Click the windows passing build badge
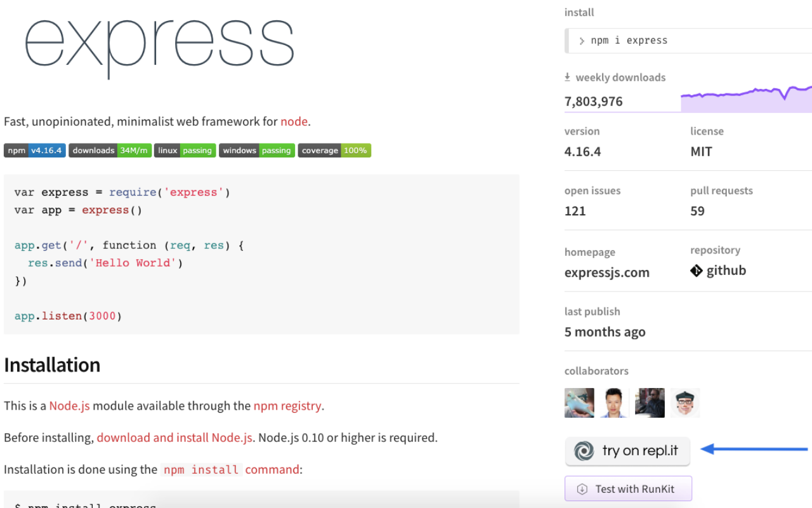The image size is (812, 508). (x=256, y=150)
